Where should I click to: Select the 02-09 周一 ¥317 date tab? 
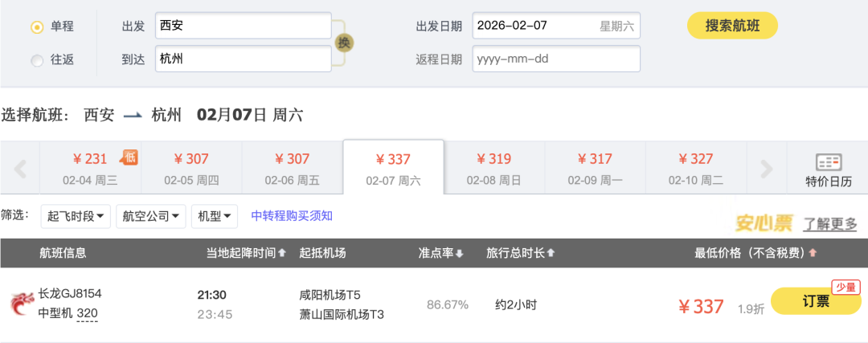595,168
